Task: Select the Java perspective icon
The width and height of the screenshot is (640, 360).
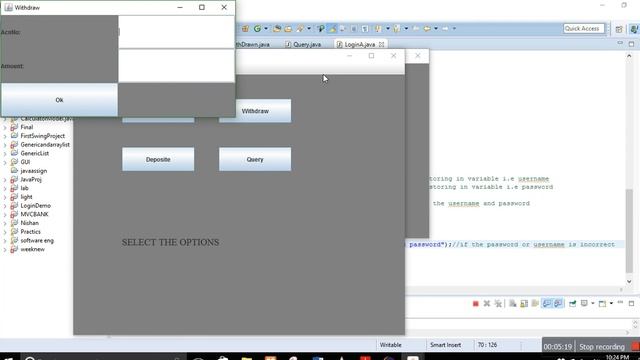Action: pos(634,29)
